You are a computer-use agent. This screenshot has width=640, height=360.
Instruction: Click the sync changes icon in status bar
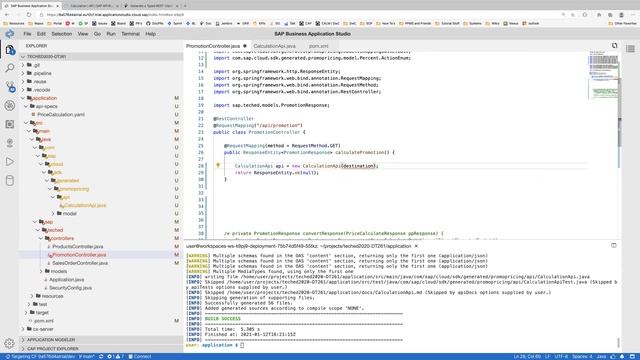click(101, 356)
